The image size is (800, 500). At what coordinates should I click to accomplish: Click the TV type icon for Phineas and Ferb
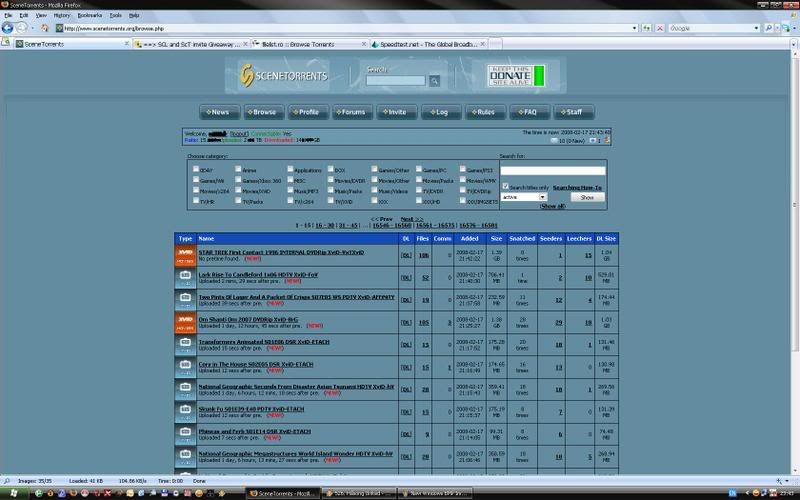pos(185,435)
